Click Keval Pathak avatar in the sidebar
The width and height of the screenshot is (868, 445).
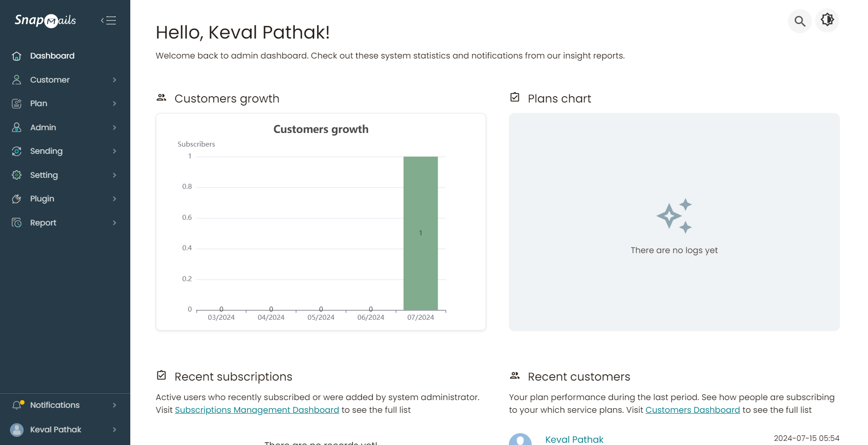coord(17,430)
